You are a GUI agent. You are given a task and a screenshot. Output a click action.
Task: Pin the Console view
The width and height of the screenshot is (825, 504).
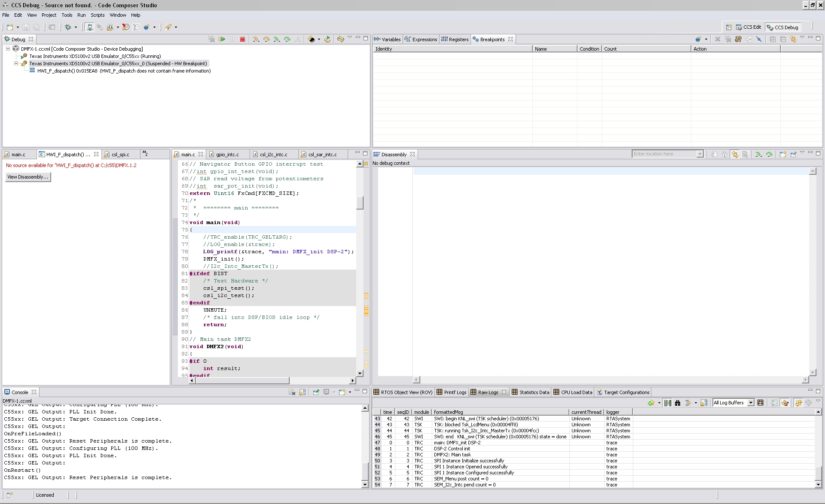(x=316, y=392)
